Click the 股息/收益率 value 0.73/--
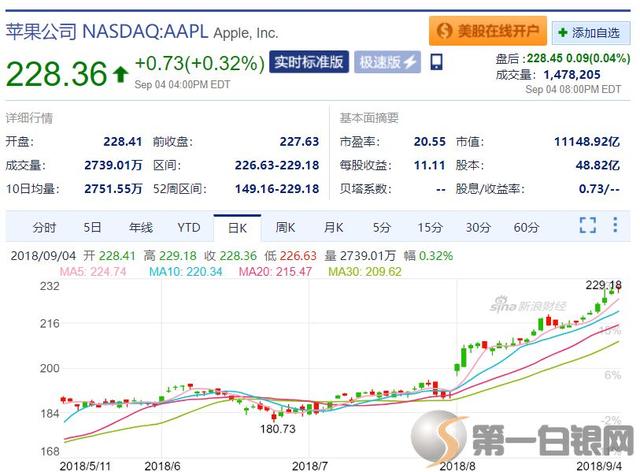Image resolution: width=640 pixels, height=472 pixels. coord(599,189)
